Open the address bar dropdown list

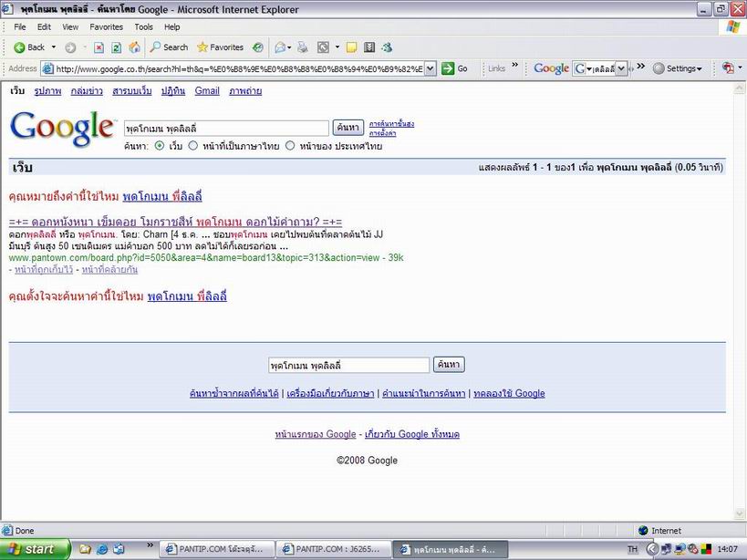pyautogui.click(x=430, y=68)
